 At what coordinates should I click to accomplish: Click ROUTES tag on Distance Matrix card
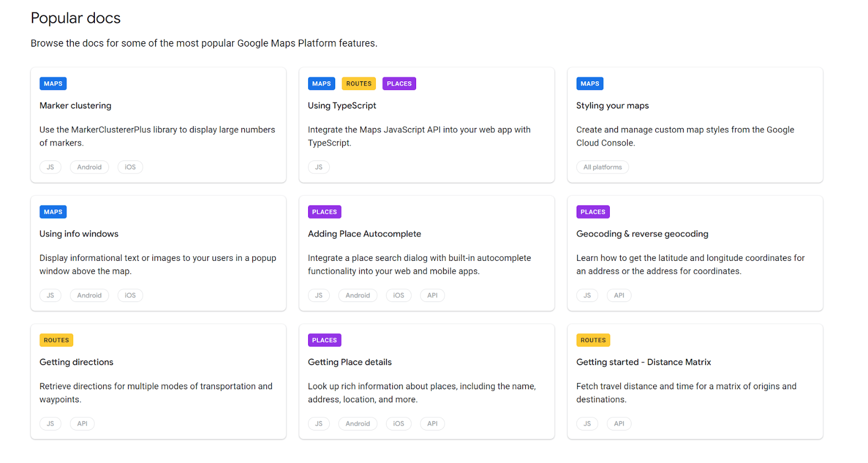pos(593,340)
